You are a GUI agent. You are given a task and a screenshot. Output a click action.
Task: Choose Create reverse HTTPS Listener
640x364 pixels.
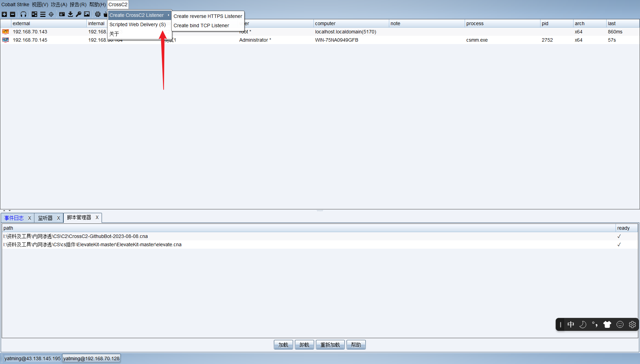tap(208, 16)
